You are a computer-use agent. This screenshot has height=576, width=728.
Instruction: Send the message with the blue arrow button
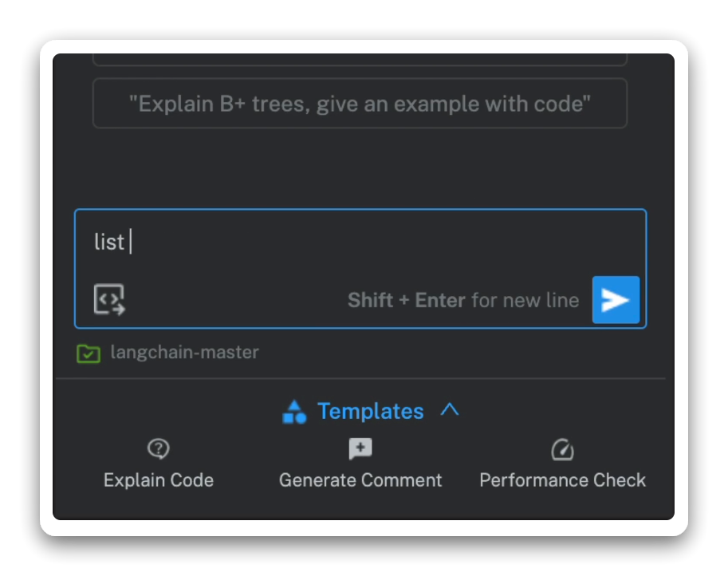click(616, 300)
